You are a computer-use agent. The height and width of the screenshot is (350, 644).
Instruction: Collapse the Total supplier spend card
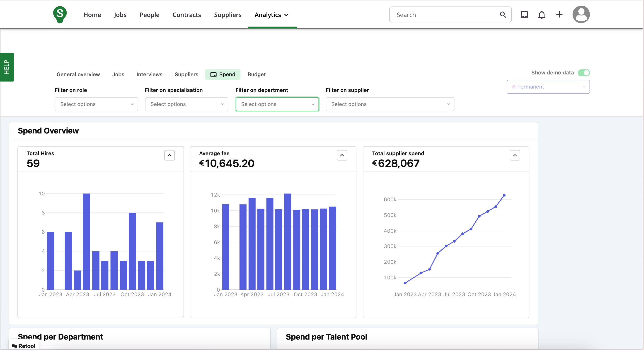point(515,155)
